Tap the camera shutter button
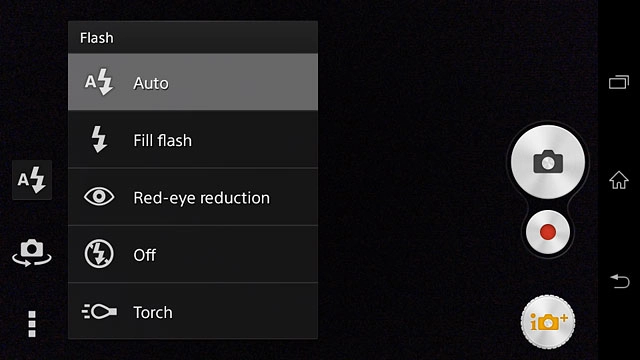This screenshot has height=360, width=640. (548, 162)
